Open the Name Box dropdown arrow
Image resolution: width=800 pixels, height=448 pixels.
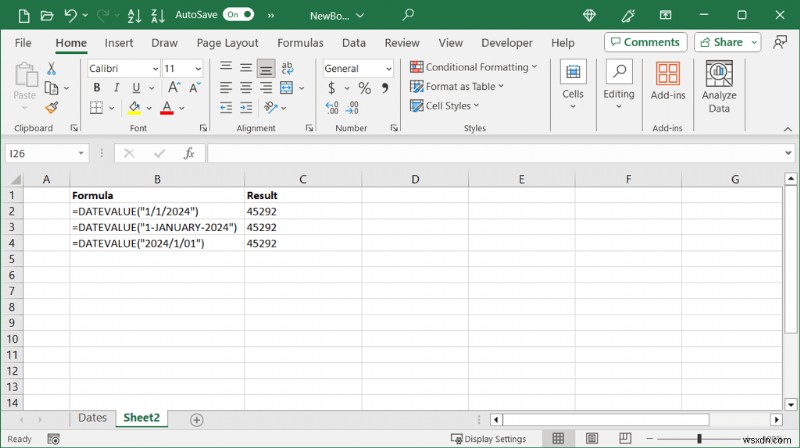[x=81, y=153]
